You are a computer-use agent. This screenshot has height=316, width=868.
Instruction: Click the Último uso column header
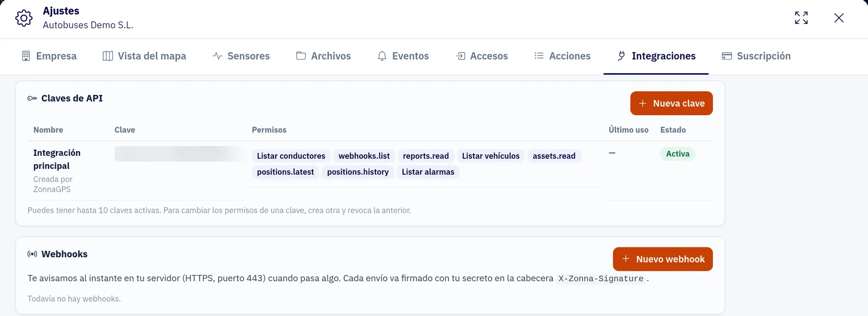[629, 130]
